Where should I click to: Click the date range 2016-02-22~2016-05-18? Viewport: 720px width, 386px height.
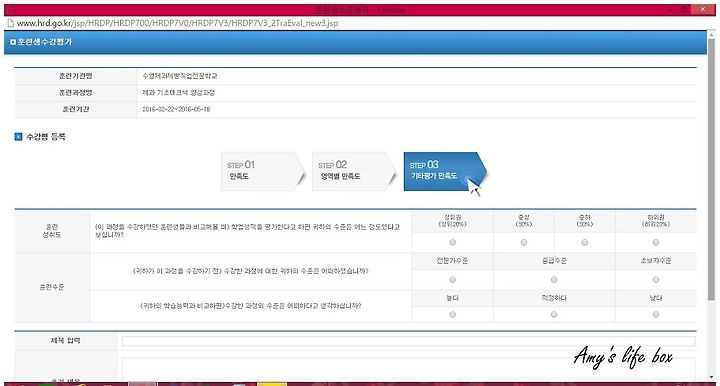pyautogui.click(x=176, y=109)
